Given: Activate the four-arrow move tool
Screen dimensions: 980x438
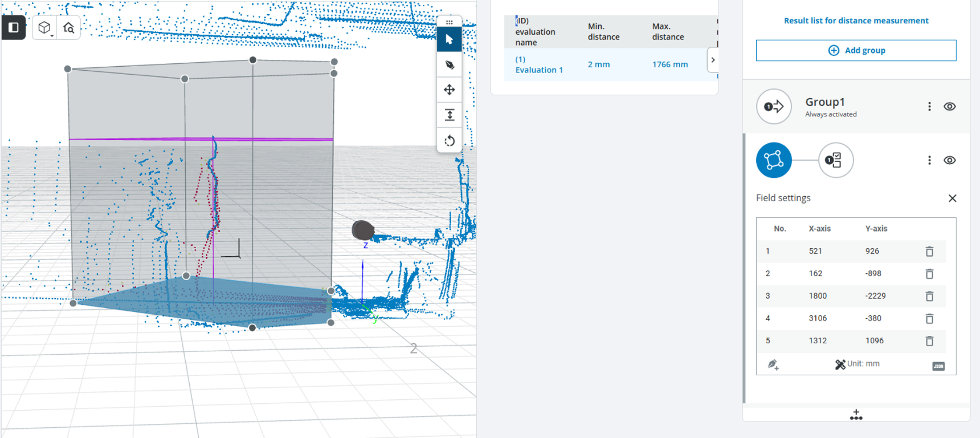Looking at the screenshot, I should coord(450,90).
